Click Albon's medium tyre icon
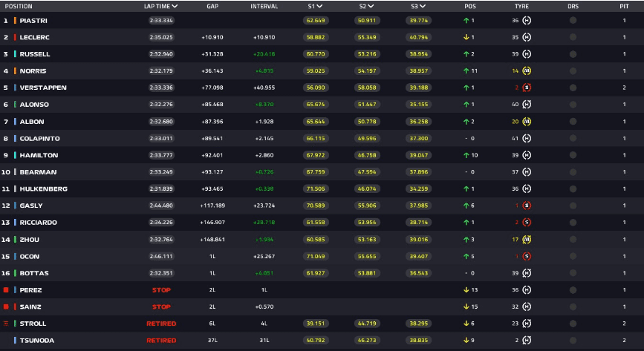The image size is (644, 351). pyautogui.click(x=527, y=122)
